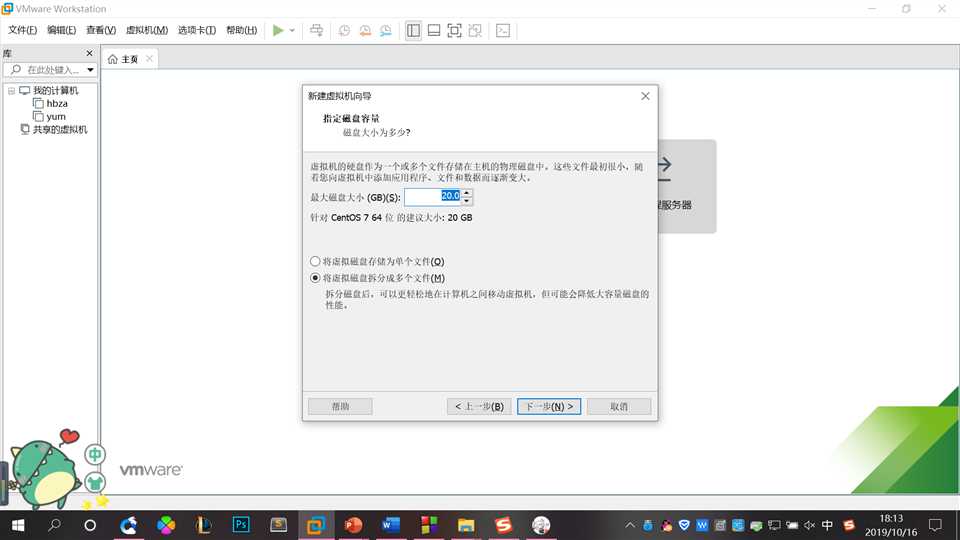
Task: Open the 文件(F) menu
Action: pyautogui.click(x=23, y=30)
